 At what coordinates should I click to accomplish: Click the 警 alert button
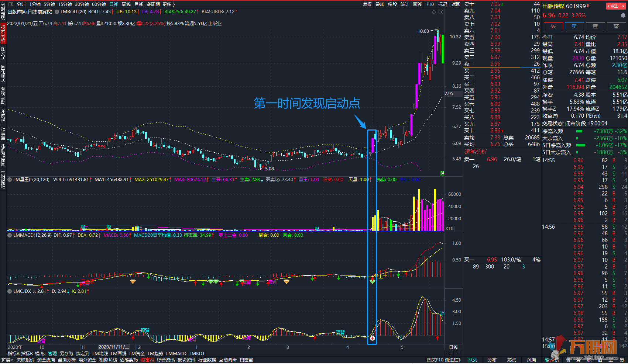[x=616, y=26]
